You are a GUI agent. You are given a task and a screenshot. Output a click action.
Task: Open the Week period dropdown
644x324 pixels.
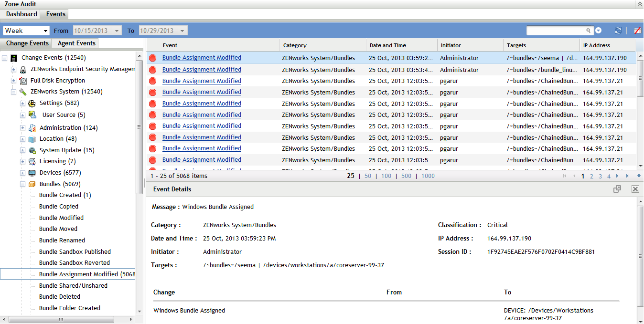click(x=26, y=31)
